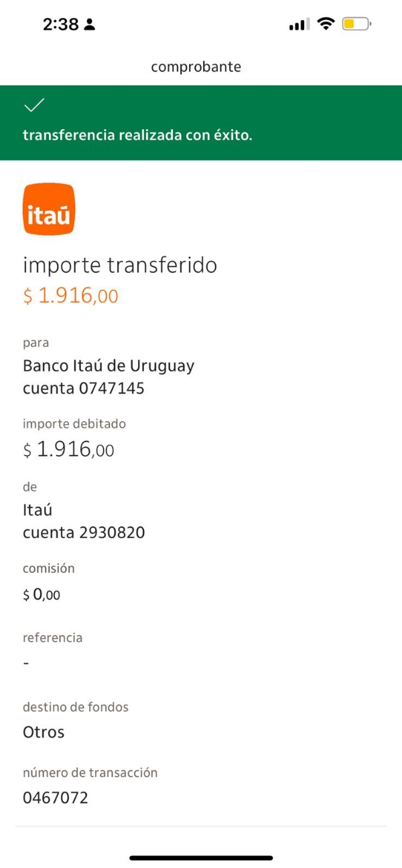Tap Banco Itaú de Uruguay recipient name
The height and width of the screenshot is (868, 402).
[x=109, y=366]
